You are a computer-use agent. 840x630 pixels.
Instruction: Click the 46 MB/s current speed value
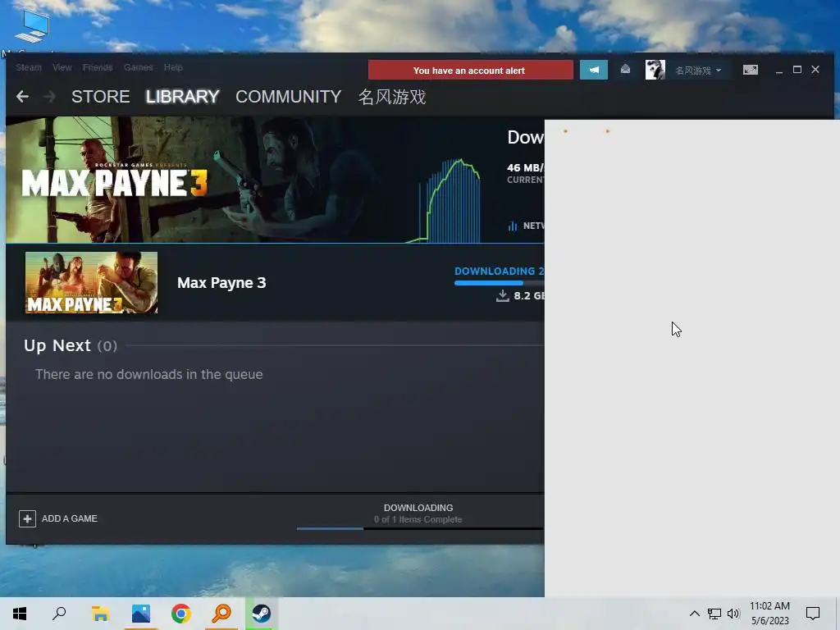coord(526,168)
